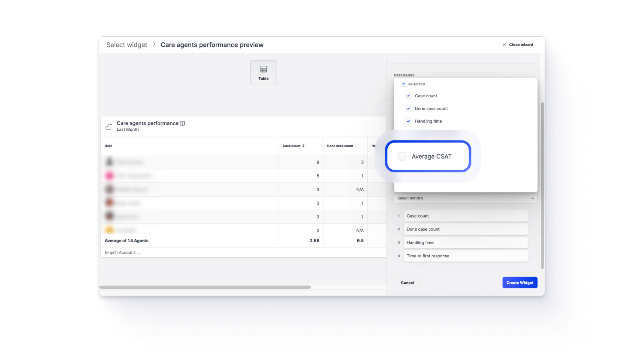The image size is (644, 352).
Task: Click the Case count sort arrow
Action: (x=303, y=146)
